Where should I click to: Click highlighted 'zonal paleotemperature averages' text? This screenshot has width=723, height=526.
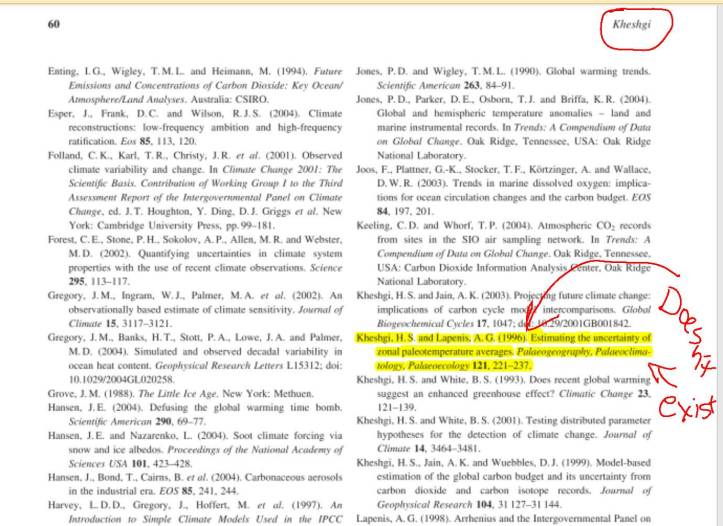(x=445, y=352)
